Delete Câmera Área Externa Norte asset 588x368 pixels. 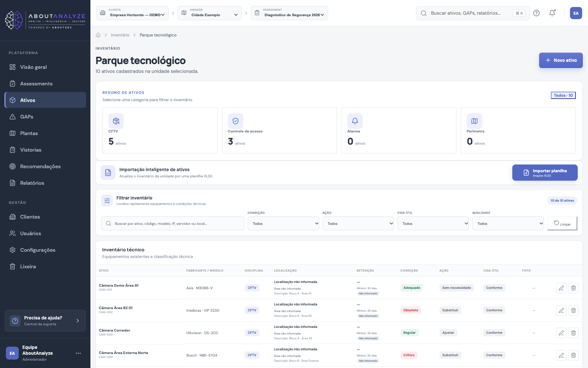[x=573, y=355]
